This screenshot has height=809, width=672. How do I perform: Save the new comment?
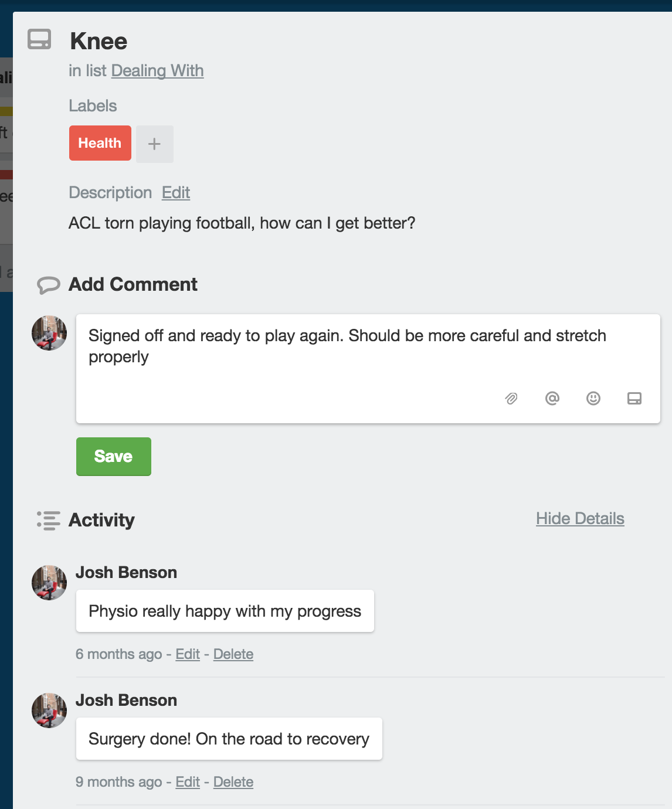(x=114, y=456)
